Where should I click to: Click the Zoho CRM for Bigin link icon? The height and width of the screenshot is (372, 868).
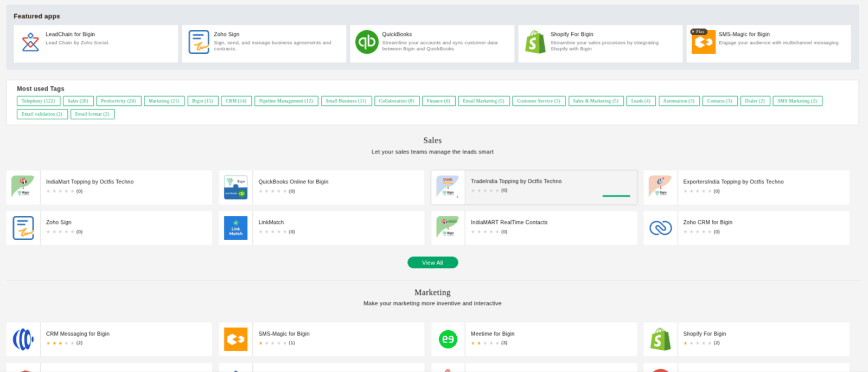(x=660, y=228)
